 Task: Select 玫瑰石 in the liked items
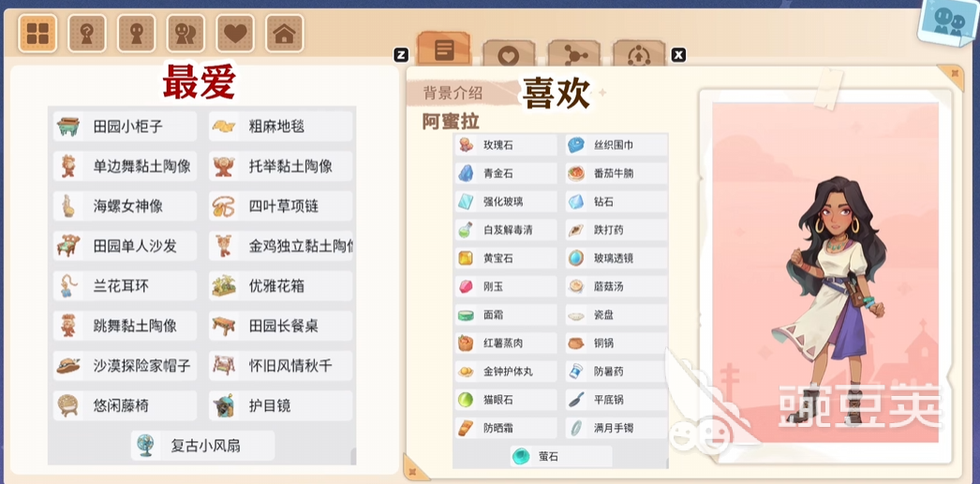pos(506,145)
